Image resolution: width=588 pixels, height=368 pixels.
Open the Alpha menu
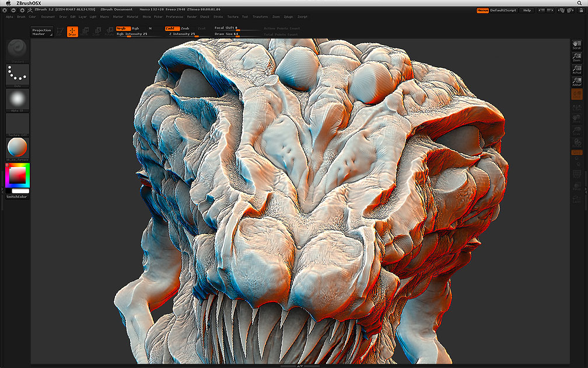coord(9,17)
